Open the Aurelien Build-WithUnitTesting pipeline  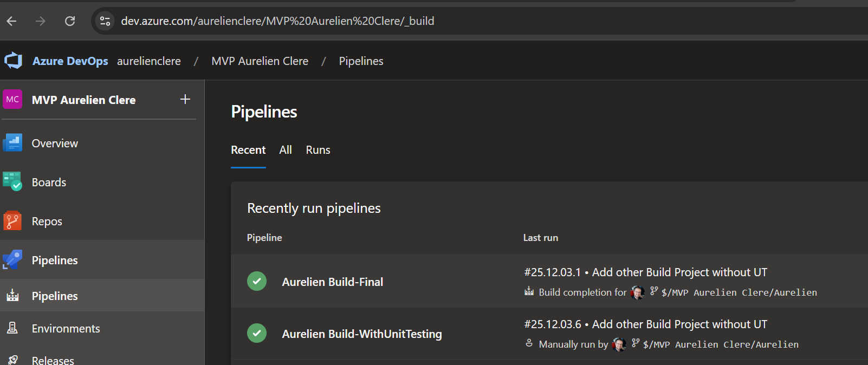point(362,334)
